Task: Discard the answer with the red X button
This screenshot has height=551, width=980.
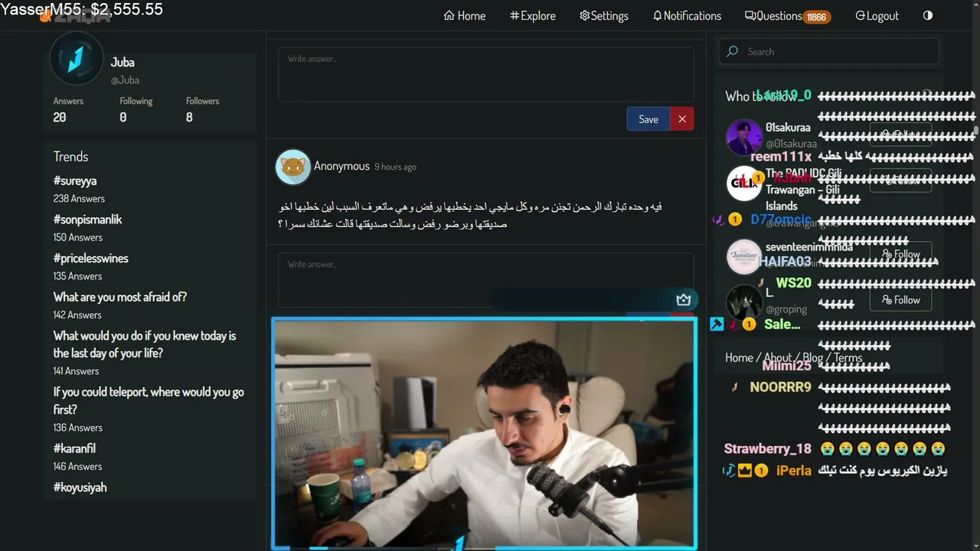Action: (682, 119)
